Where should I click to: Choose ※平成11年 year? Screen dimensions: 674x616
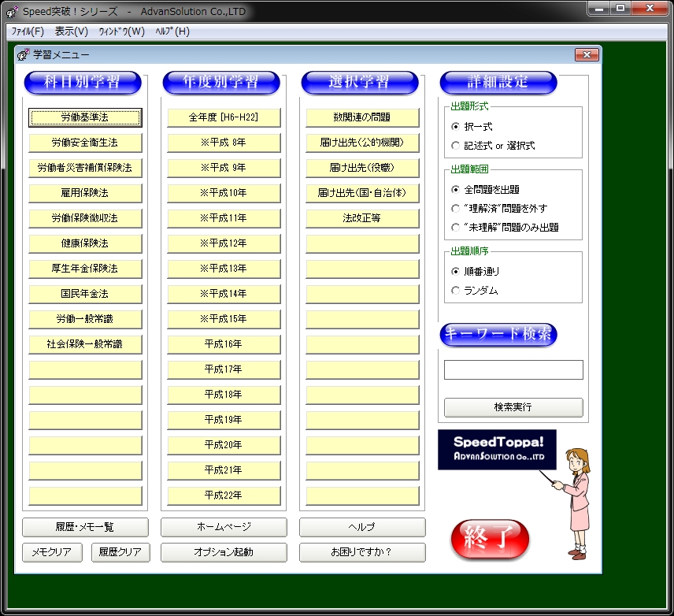(x=224, y=218)
